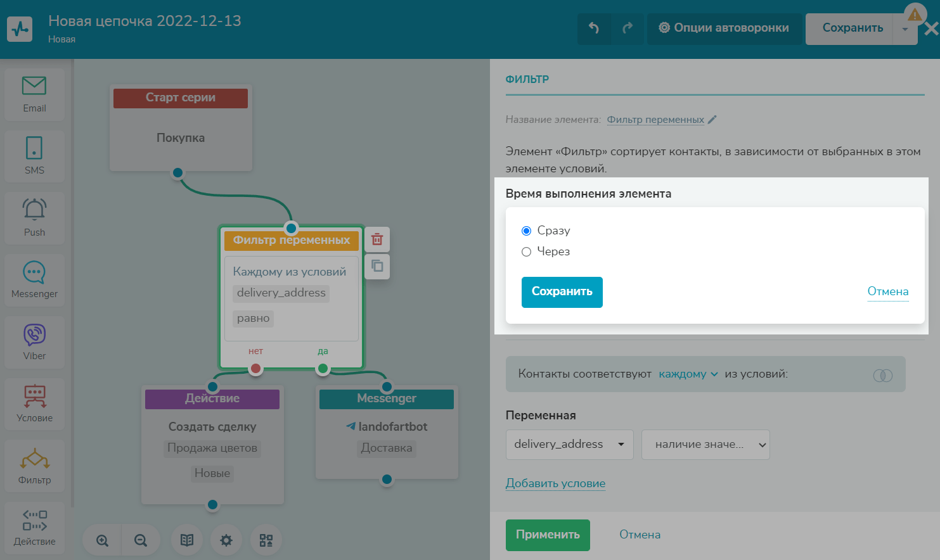Click the green да output connector
Image resolution: width=940 pixels, height=560 pixels.
click(x=323, y=368)
